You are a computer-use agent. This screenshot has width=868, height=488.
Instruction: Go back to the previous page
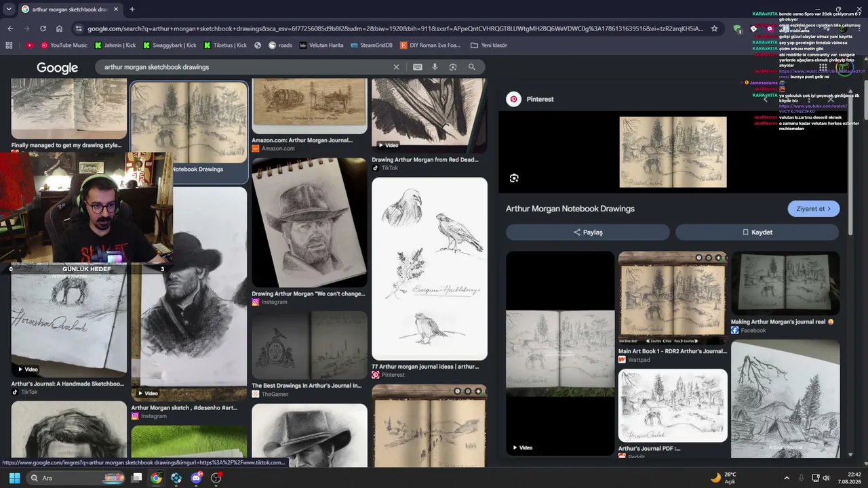(10, 28)
